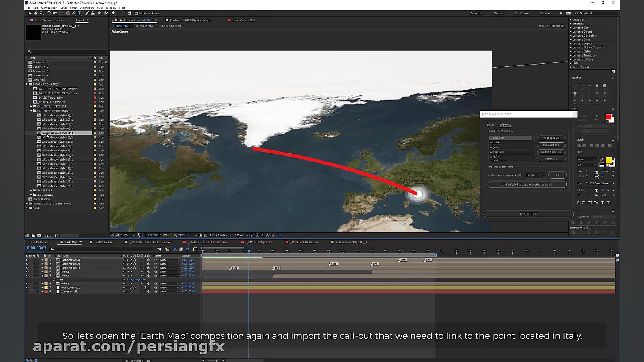644x362 pixels.
Task: Click the Highlight ON button
Action: (551, 138)
